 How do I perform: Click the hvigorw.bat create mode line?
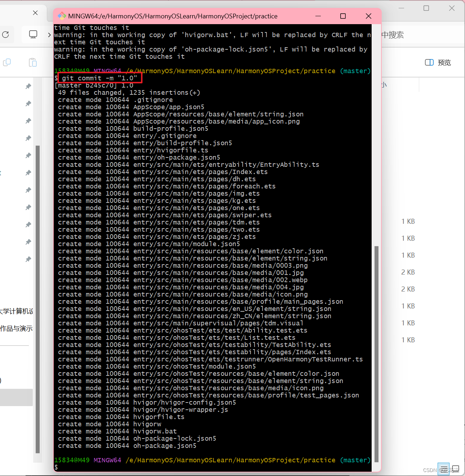click(118, 431)
